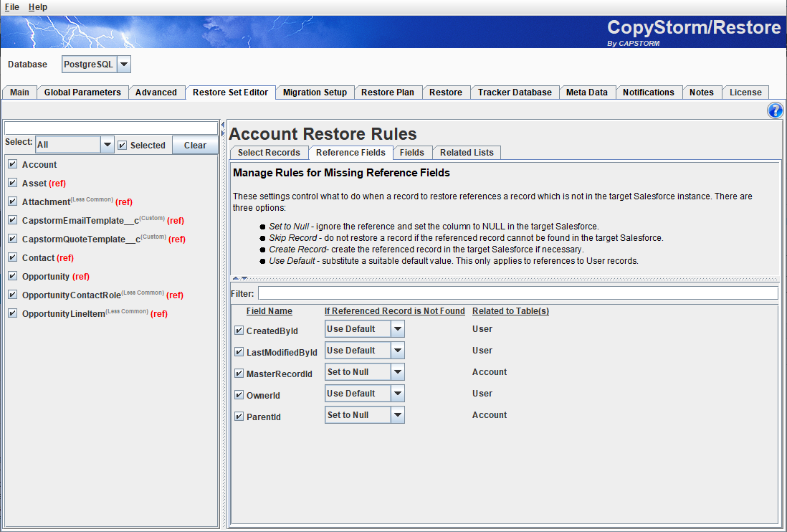
Task: Focus the Filter text field
Action: (x=518, y=293)
